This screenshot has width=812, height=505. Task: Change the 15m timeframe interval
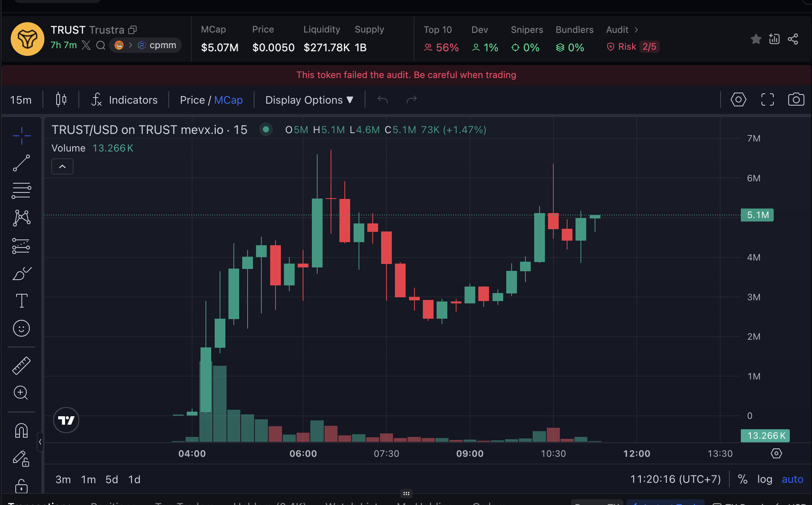coord(21,100)
